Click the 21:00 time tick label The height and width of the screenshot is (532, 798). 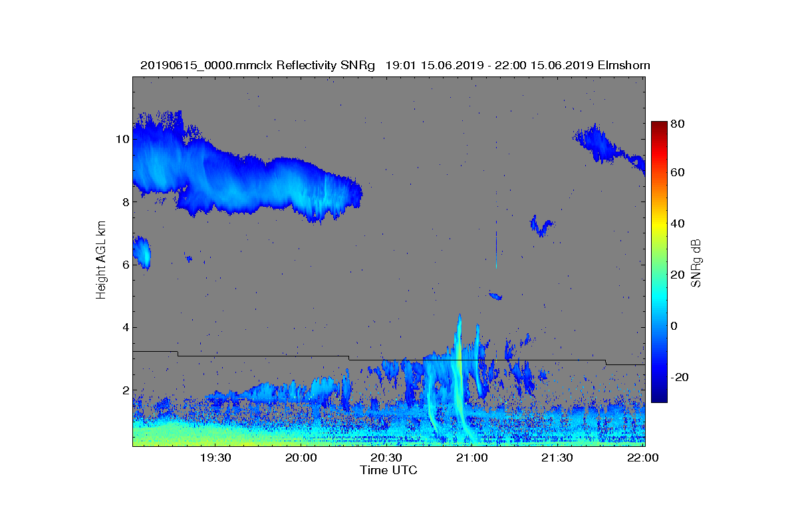tap(472, 458)
